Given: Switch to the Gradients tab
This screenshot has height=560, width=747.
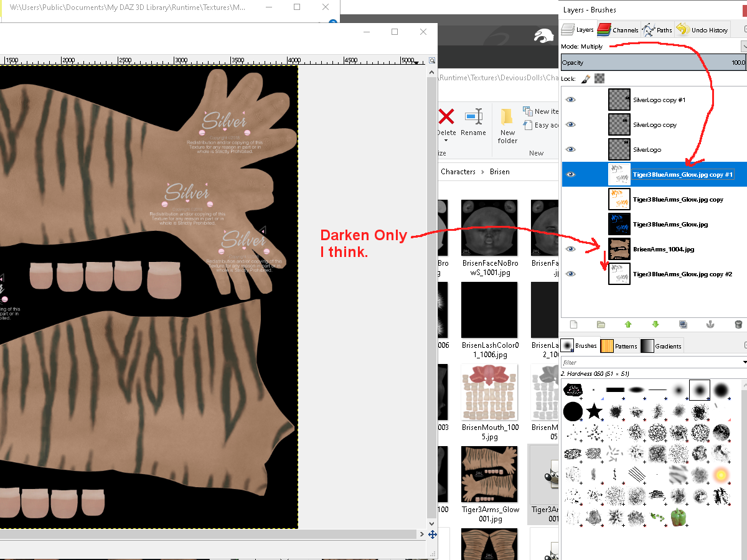Looking at the screenshot, I should point(662,346).
